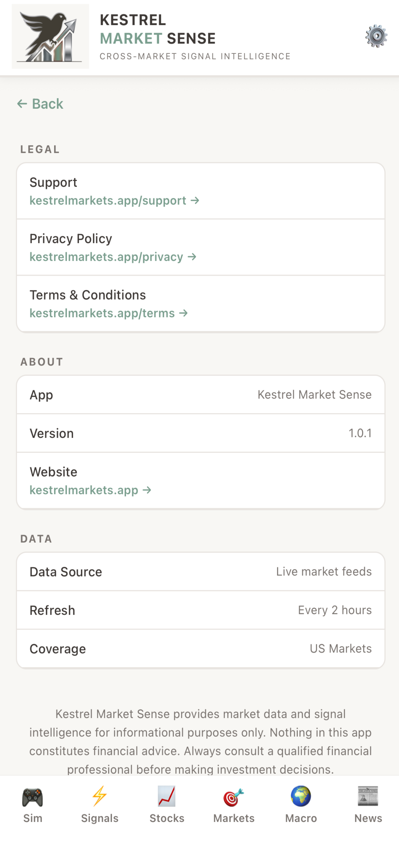Viewport: 399px width, 868px height.
Task: Click the Refresh row label
Action: (52, 610)
